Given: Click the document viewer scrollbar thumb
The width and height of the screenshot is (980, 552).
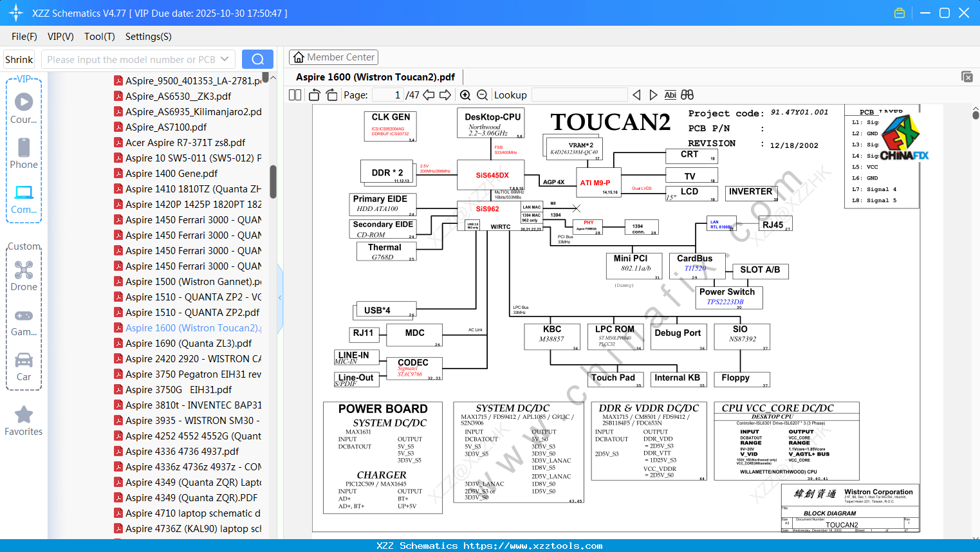Looking at the screenshot, I should pos(975,114).
